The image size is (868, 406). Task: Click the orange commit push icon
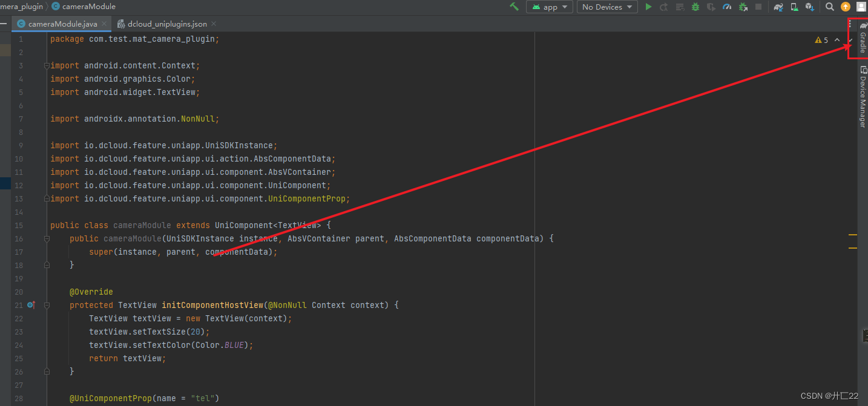(846, 7)
